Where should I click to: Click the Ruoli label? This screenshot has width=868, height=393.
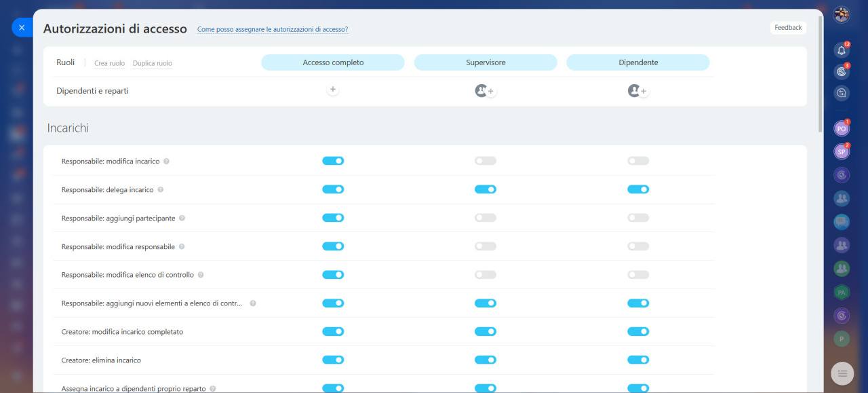pos(66,62)
